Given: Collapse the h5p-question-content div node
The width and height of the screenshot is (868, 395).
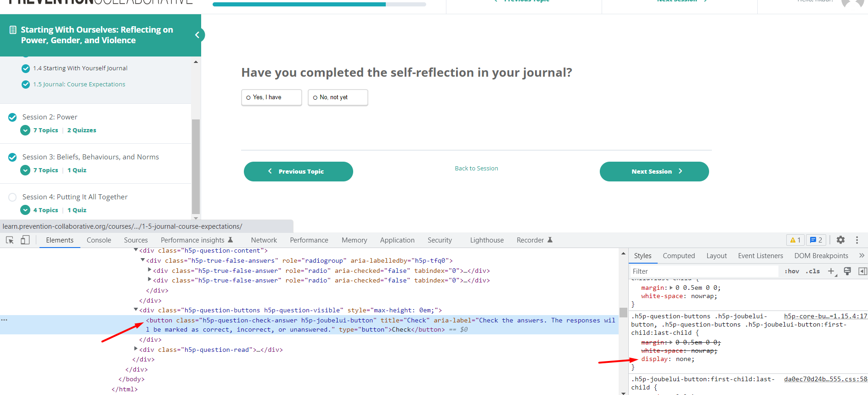Looking at the screenshot, I should coord(136,250).
